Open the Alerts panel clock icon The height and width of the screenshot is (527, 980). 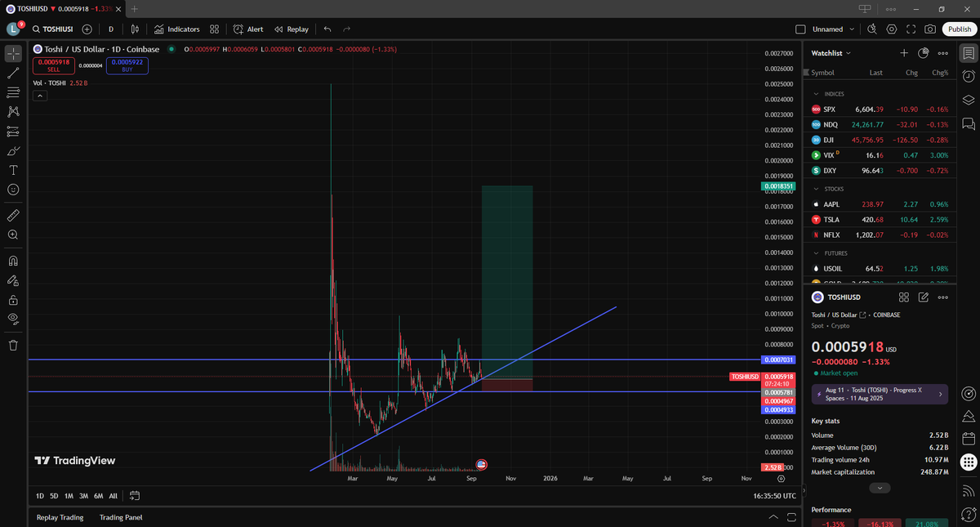click(969, 76)
